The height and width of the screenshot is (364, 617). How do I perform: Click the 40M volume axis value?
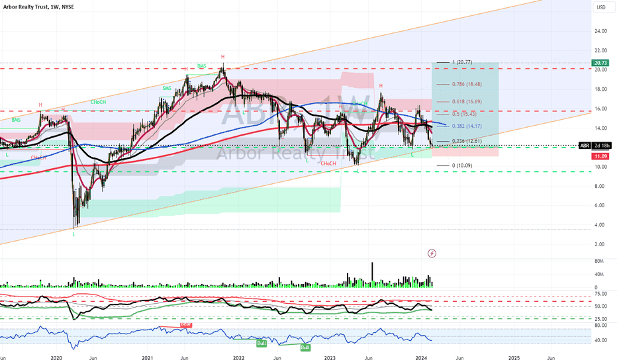(x=599, y=275)
